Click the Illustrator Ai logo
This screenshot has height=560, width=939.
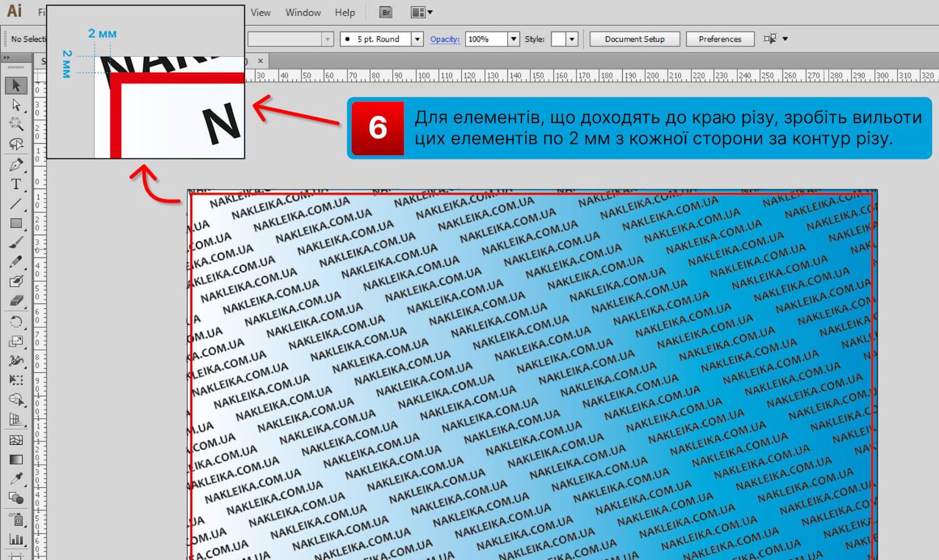14,11
